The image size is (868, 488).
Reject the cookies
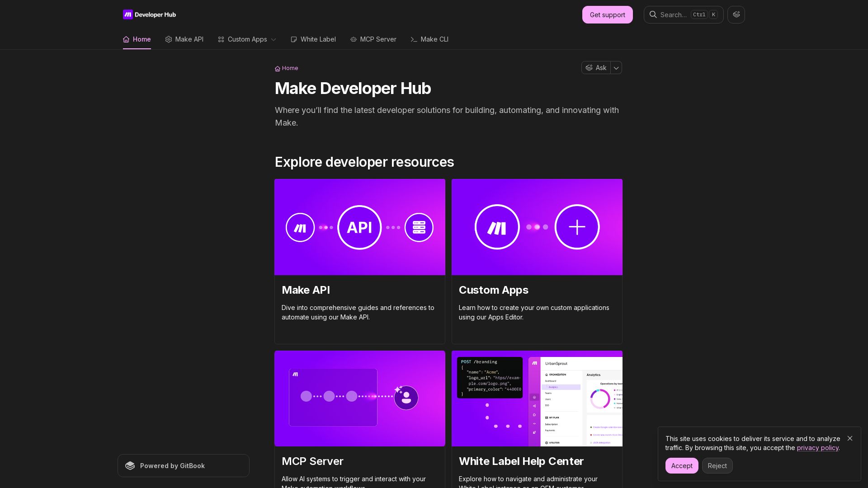(717, 466)
